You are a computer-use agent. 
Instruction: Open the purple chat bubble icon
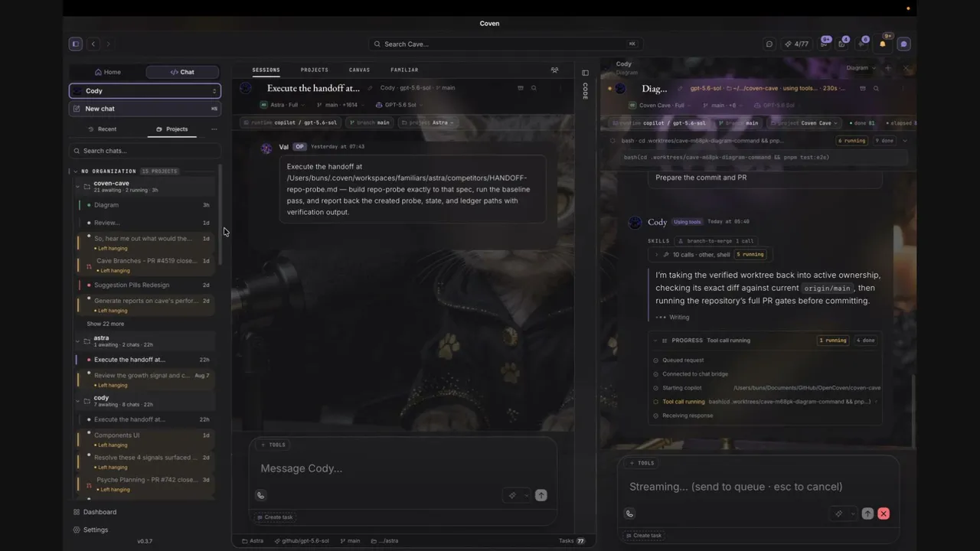tap(903, 44)
